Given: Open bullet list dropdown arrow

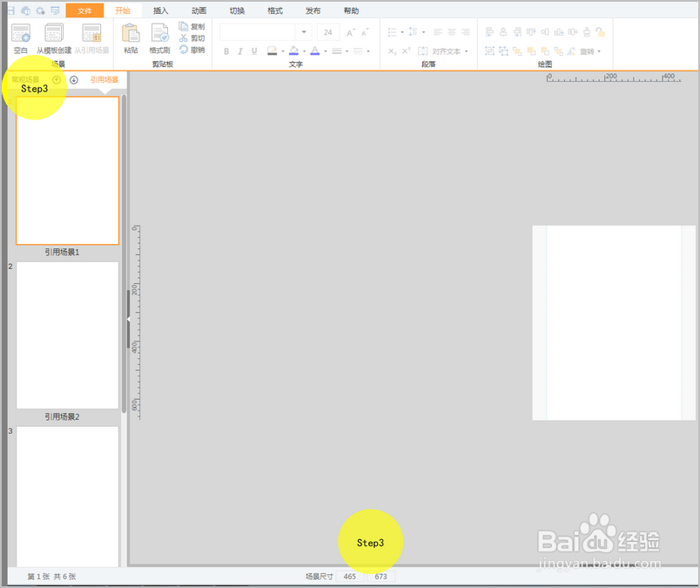Looking at the screenshot, I should [402, 32].
